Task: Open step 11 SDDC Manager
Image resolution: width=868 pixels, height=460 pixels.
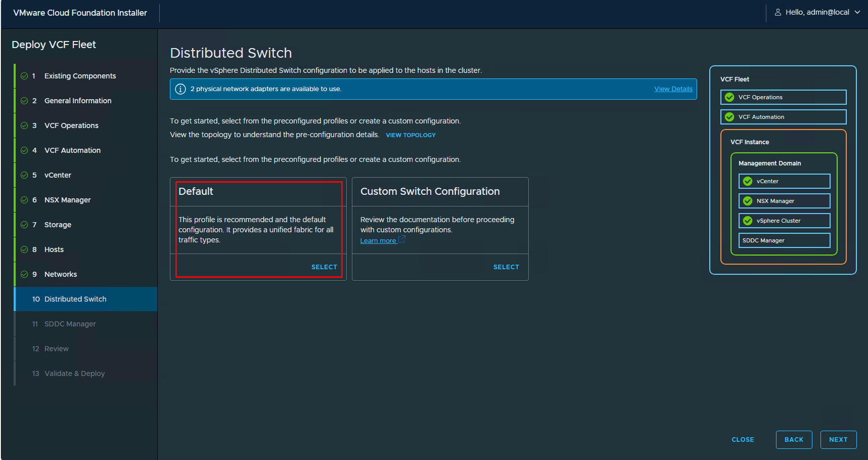Action: click(x=85, y=324)
